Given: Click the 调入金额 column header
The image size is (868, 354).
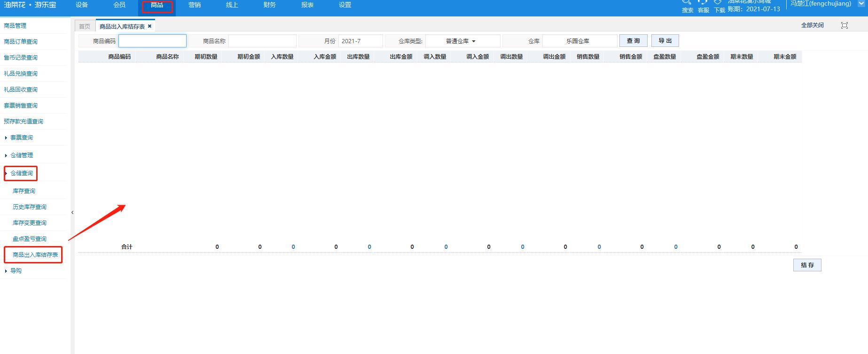Looking at the screenshot, I should point(478,57).
